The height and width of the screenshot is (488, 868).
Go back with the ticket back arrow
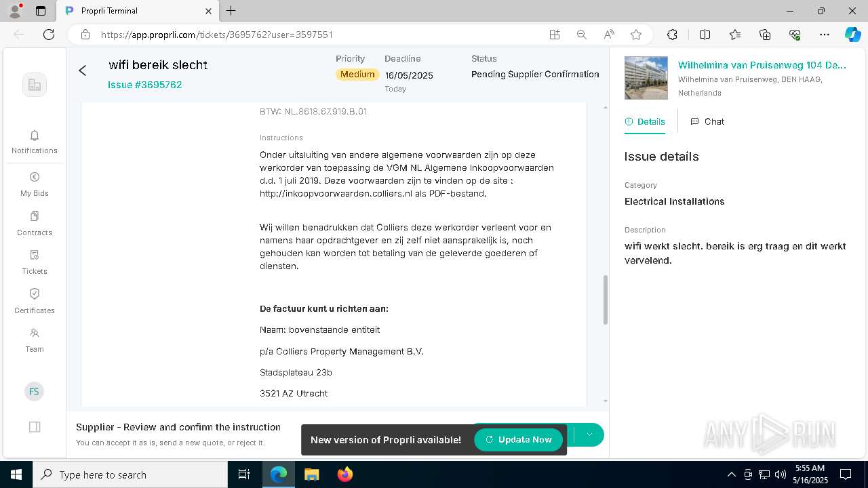[83, 70]
